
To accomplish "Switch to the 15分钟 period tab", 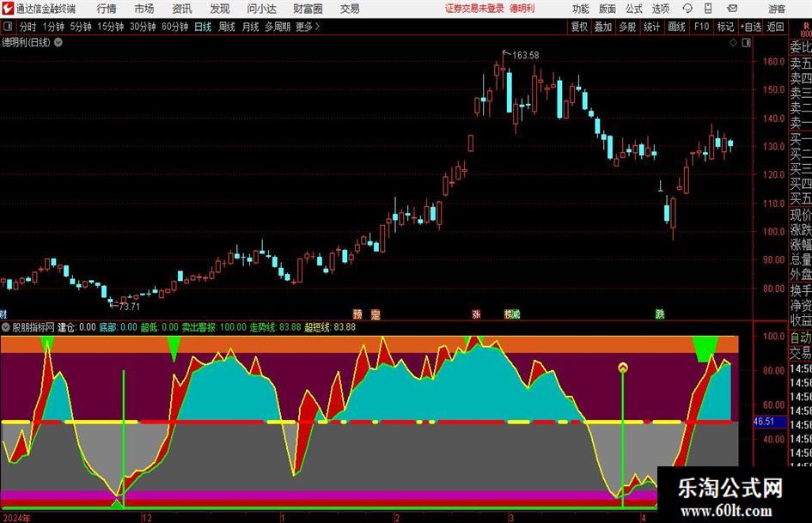I will tap(111, 27).
